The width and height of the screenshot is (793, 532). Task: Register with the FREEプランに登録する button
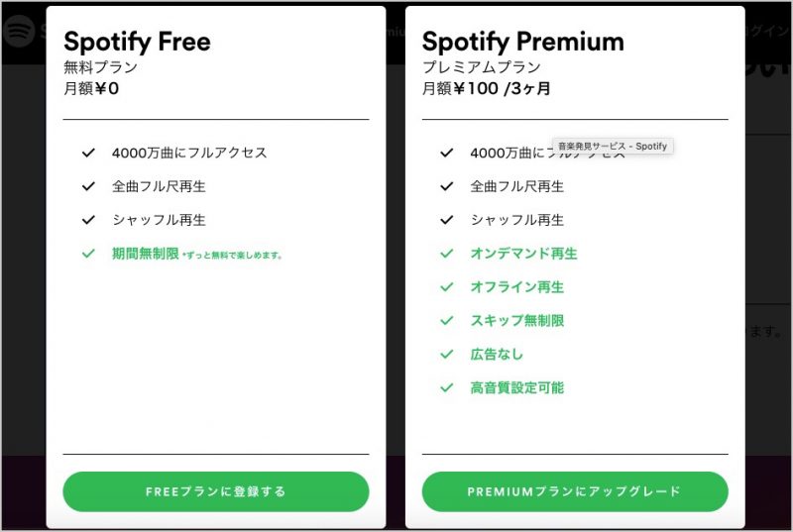(216, 491)
